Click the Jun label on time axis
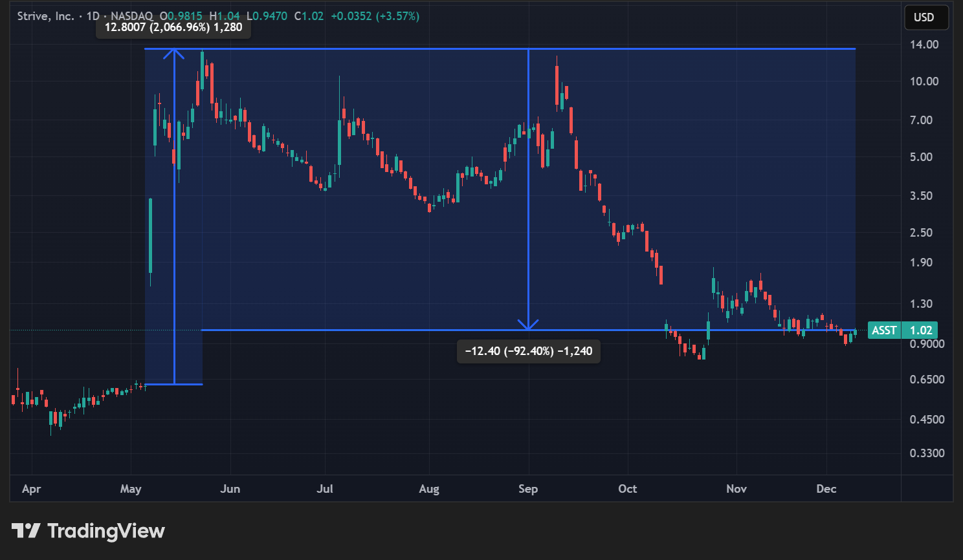963x560 pixels. click(230, 489)
